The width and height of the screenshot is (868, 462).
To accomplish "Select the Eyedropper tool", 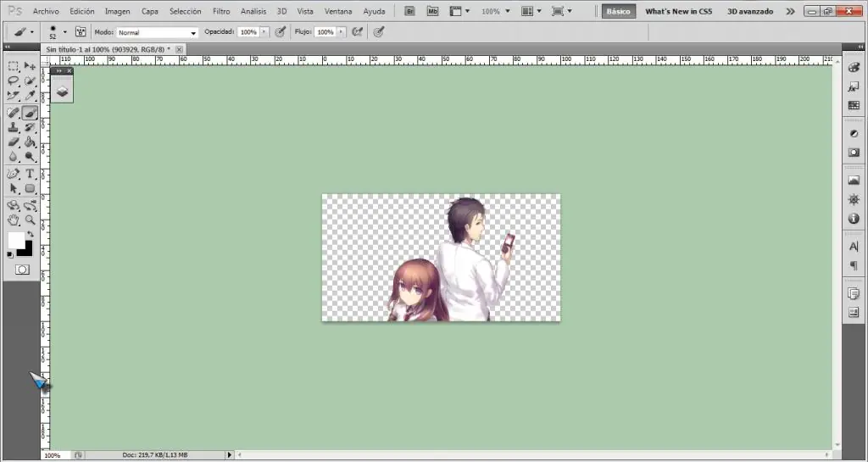I will [30, 97].
